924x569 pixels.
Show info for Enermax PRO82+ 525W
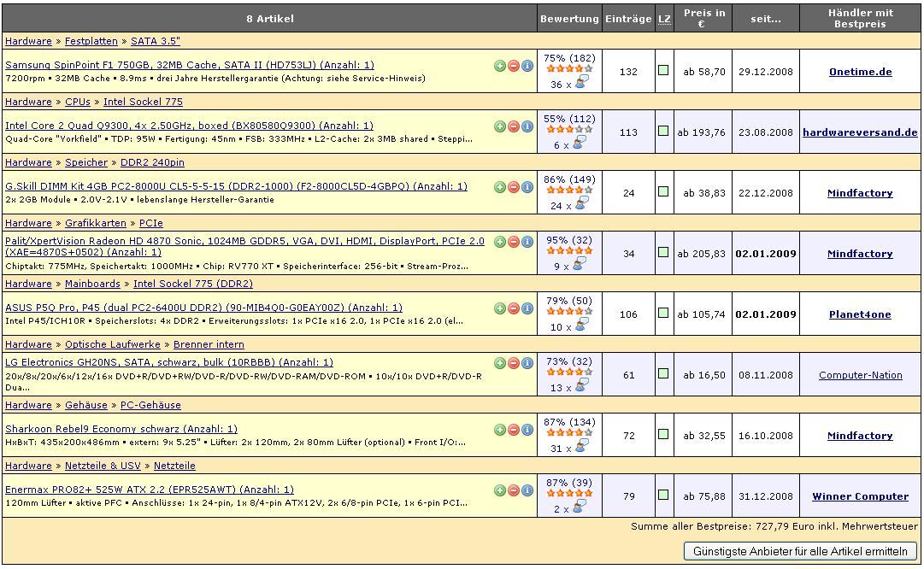[527, 490]
